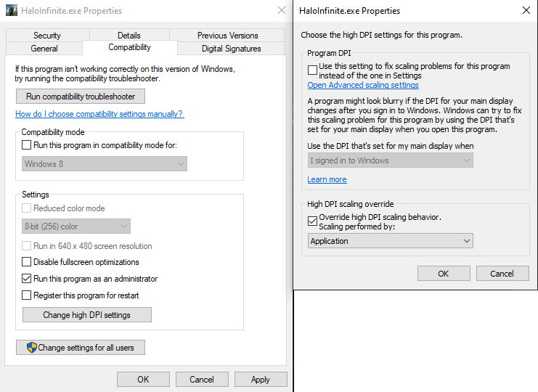
Task: Uncheck Run this program as an administrator
Action: click(x=26, y=279)
